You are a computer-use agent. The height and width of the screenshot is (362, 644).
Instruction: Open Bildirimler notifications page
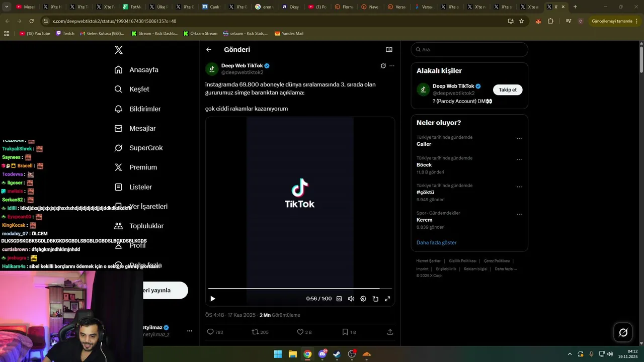pyautogui.click(x=137, y=109)
